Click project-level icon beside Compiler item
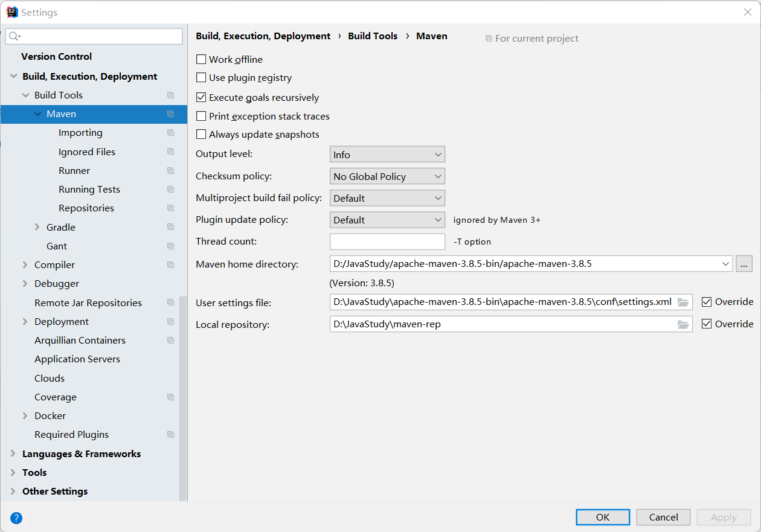 point(171,265)
